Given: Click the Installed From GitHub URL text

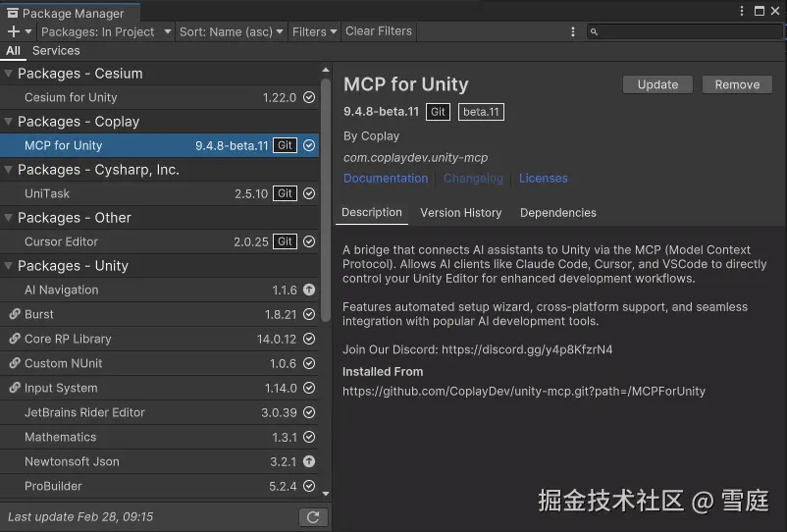Looking at the screenshot, I should (523, 392).
